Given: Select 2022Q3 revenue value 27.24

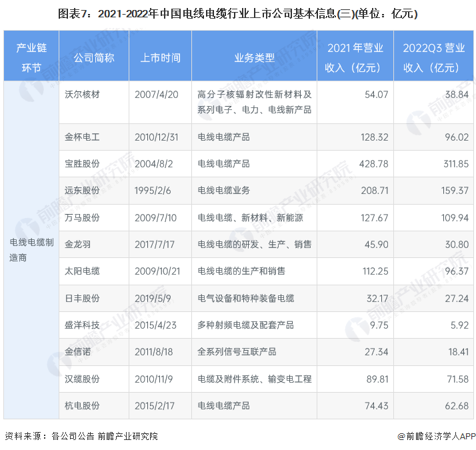Looking at the screenshot, I should click(457, 299).
